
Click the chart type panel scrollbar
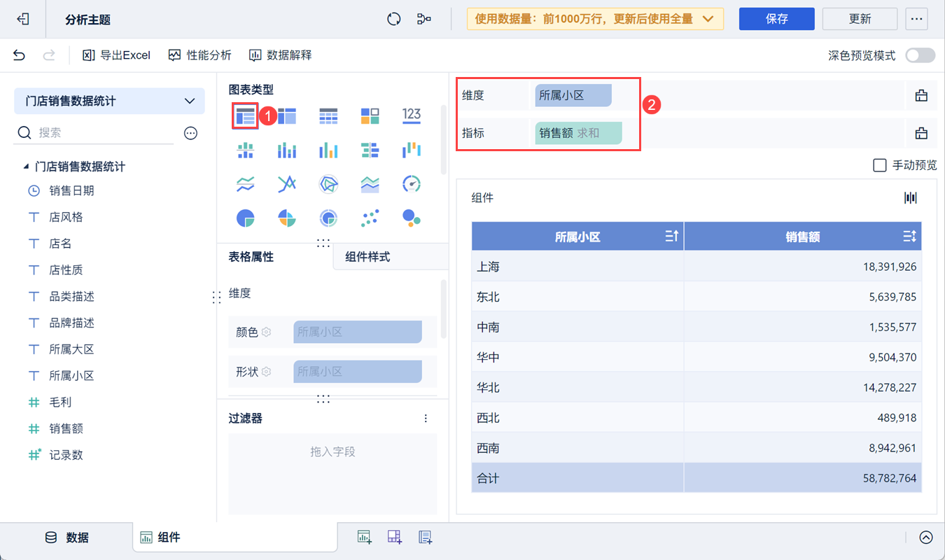click(x=444, y=140)
